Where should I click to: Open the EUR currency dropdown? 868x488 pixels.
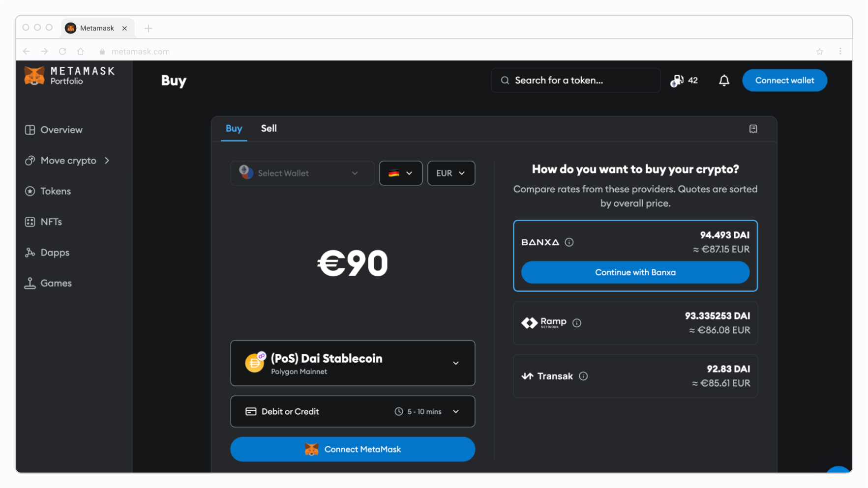451,173
